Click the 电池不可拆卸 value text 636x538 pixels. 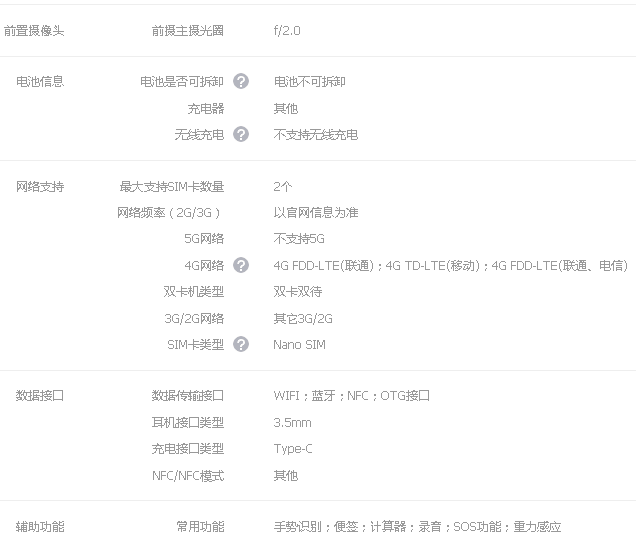(309, 81)
